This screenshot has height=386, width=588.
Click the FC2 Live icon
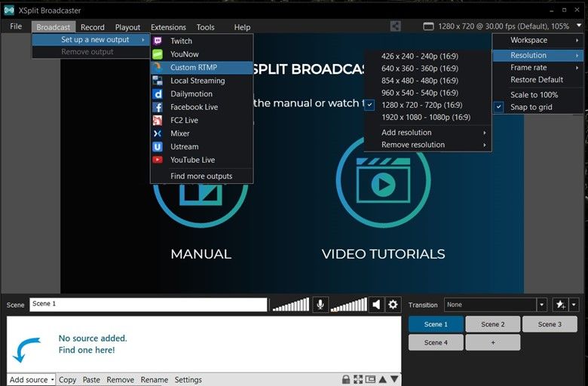coord(158,120)
